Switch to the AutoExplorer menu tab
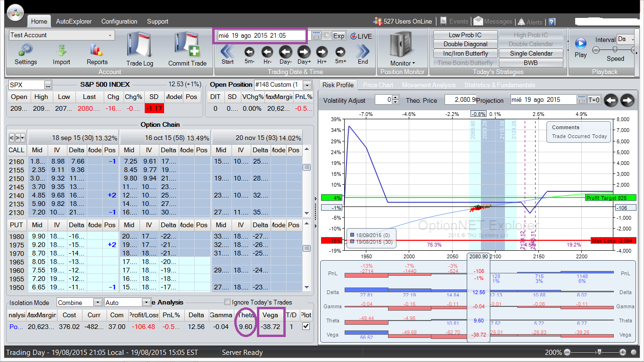Viewport: 644px width, 362px height. (x=74, y=21)
